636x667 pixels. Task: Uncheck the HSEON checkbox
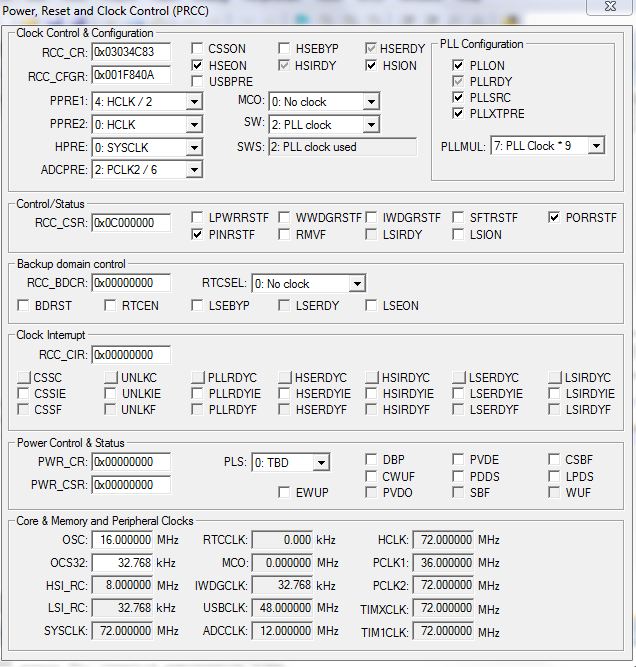point(197,65)
